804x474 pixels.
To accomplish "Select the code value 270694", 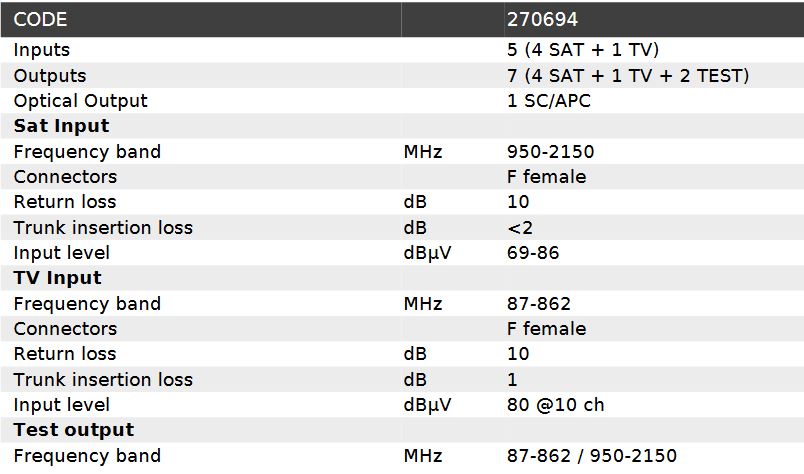I will 542,19.
